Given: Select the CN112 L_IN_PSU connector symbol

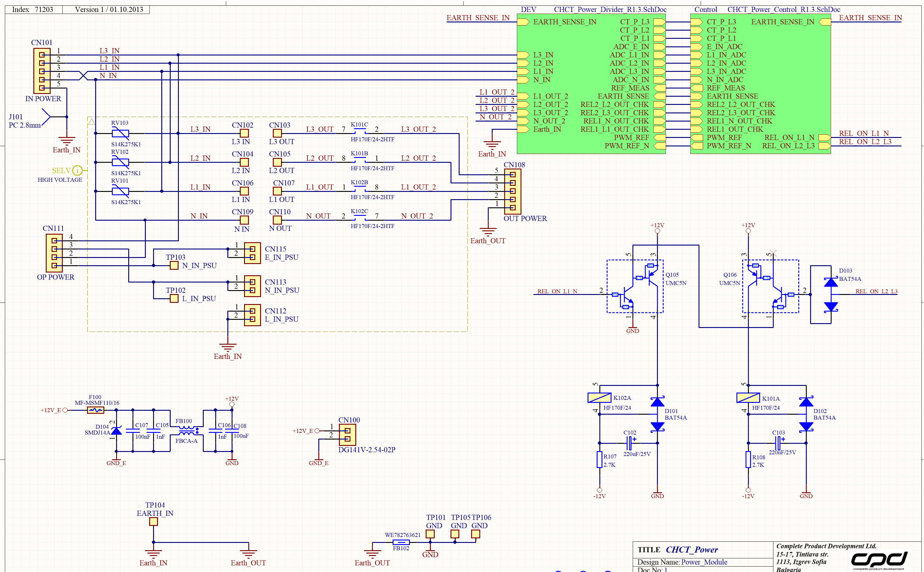Looking at the screenshot, I should pyautogui.click(x=252, y=315).
